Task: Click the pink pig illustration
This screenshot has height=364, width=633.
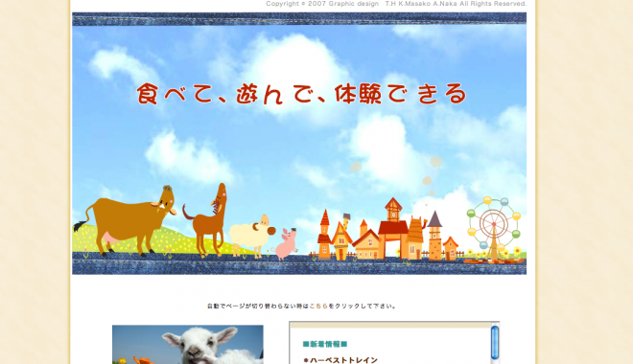Action: 285,243
